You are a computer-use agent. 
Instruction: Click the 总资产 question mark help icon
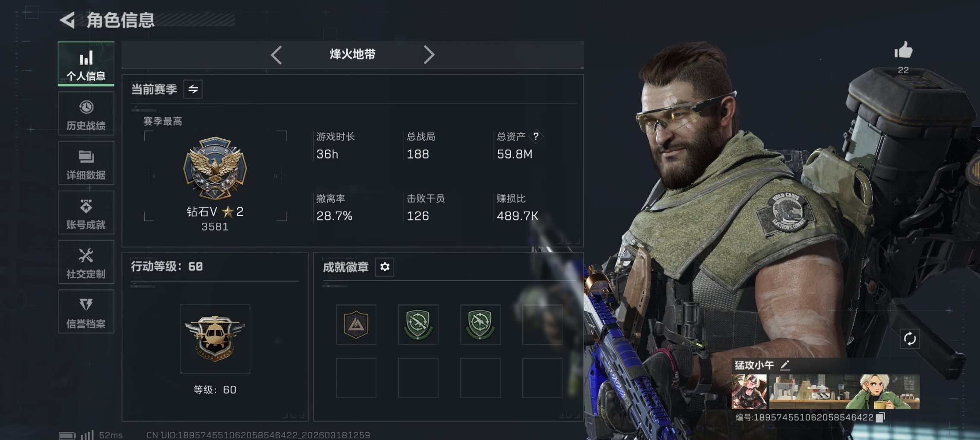(x=536, y=136)
